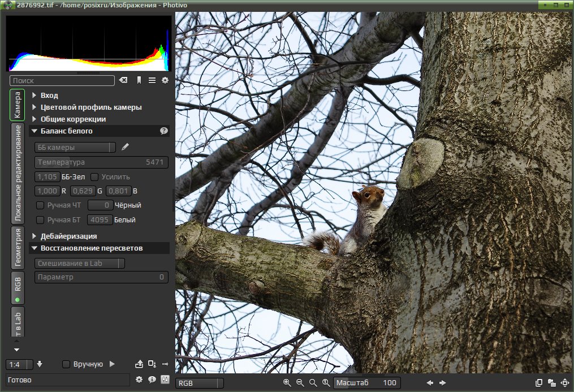Enable the Усилить checkbox
Viewport: 574px width, 392px height.
pos(94,177)
